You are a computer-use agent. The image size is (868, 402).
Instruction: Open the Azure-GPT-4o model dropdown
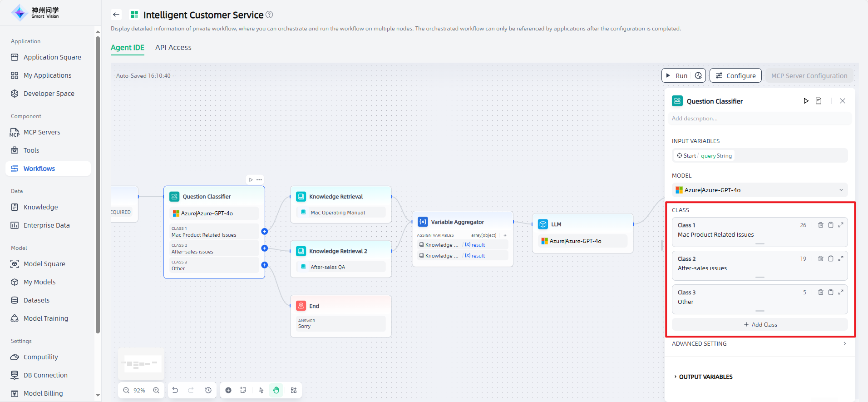pyautogui.click(x=759, y=190)
